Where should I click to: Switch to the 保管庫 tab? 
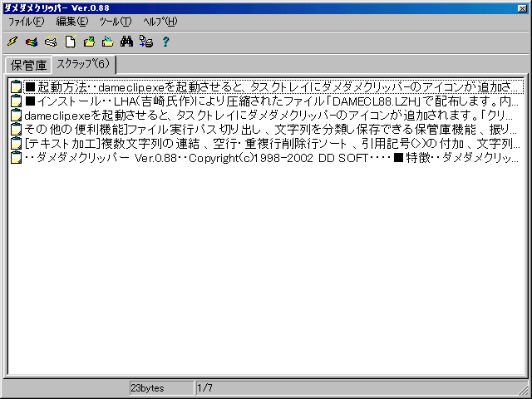(28, 65)
